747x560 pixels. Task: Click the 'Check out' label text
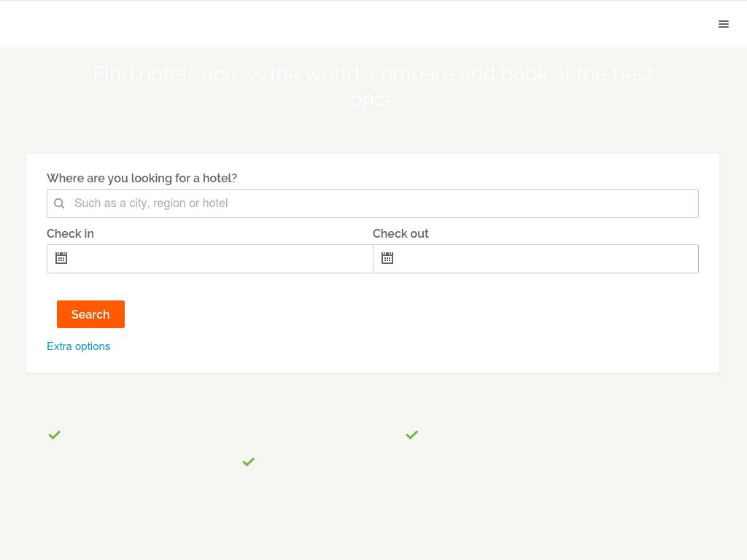[400, 233]
